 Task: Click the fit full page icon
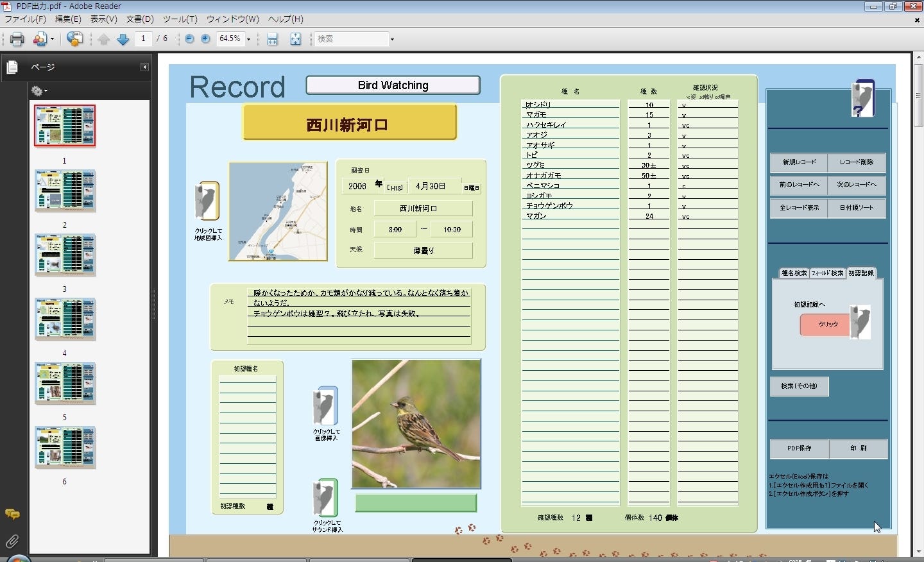[x=295, y=39]
